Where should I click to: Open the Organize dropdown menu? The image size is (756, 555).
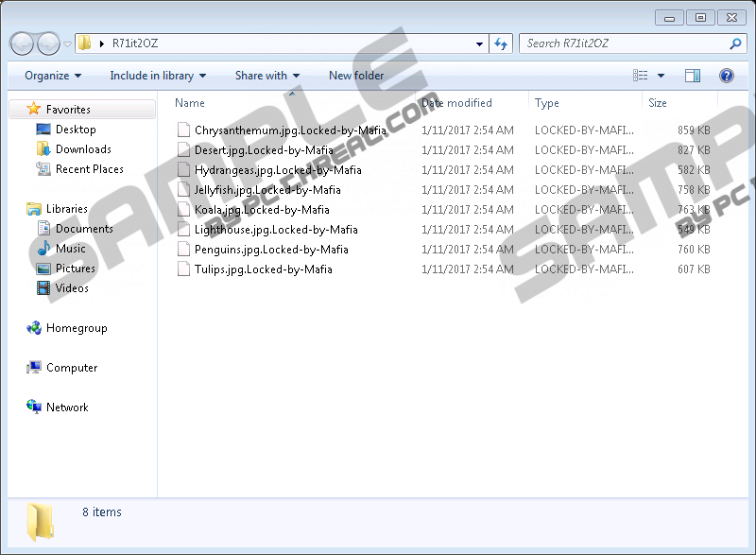[x=53, y=76]
